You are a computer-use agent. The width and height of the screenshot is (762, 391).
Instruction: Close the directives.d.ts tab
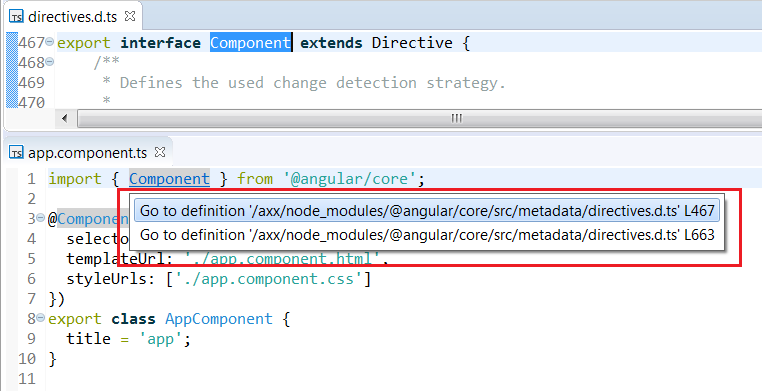tap(130, 16)
